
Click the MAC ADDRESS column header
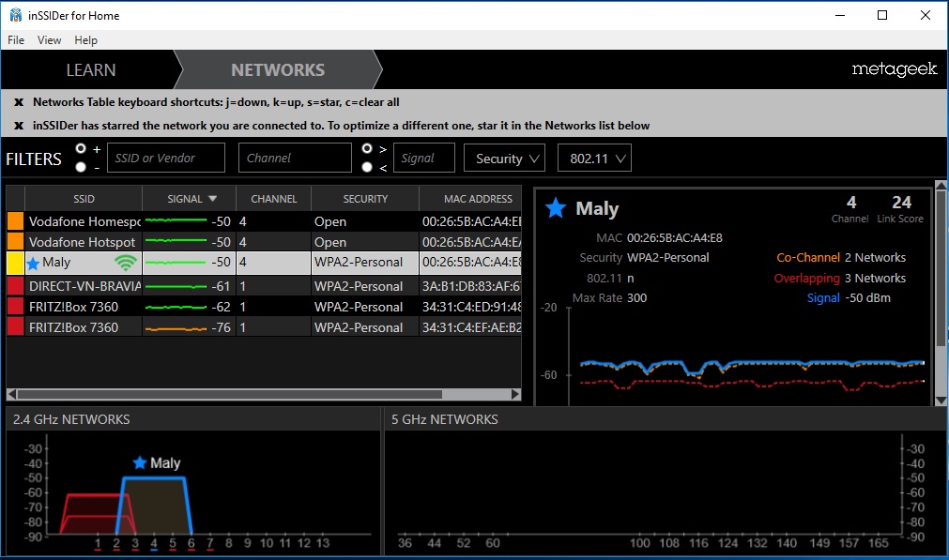tap(471, 198)
